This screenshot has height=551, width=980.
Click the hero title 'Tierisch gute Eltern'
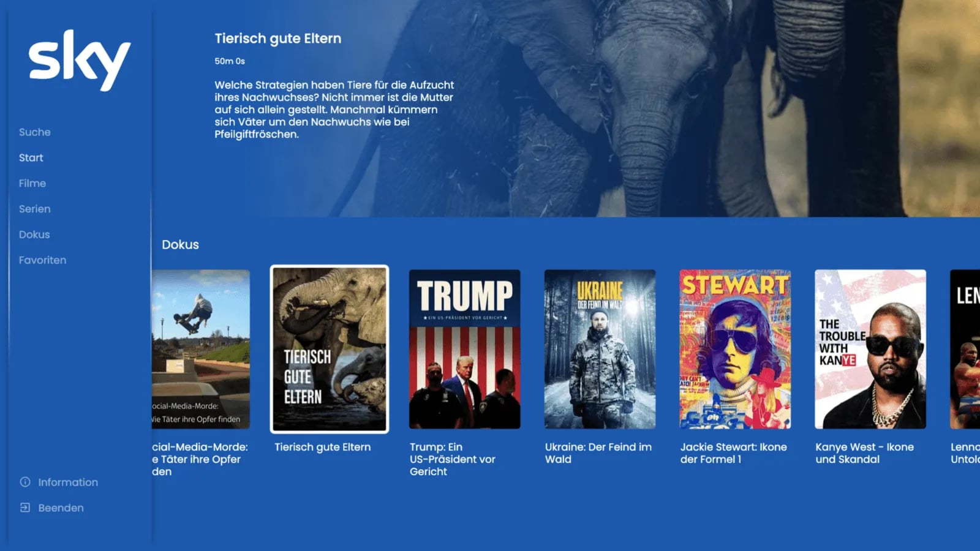pyautogui.click(x=278, y=39)
